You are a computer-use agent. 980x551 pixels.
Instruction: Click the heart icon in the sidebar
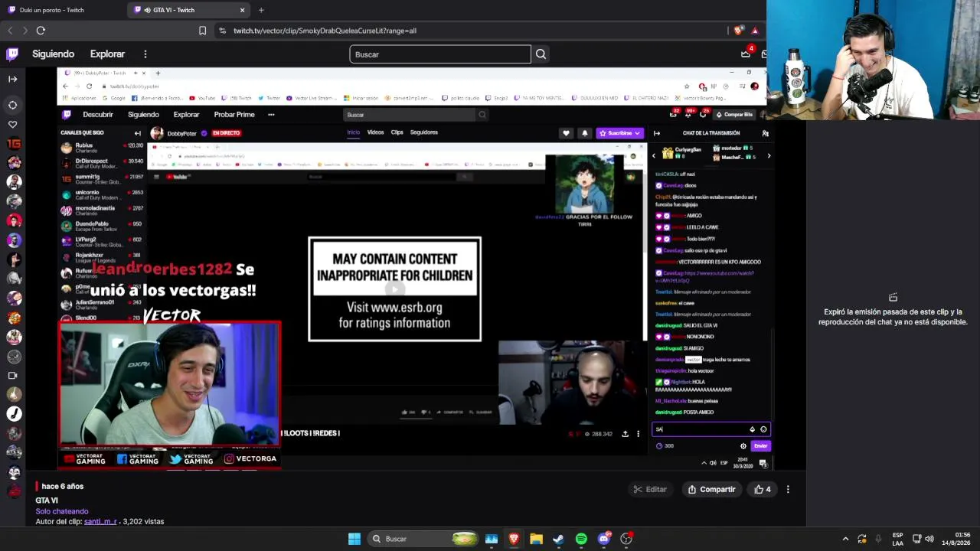13,124
